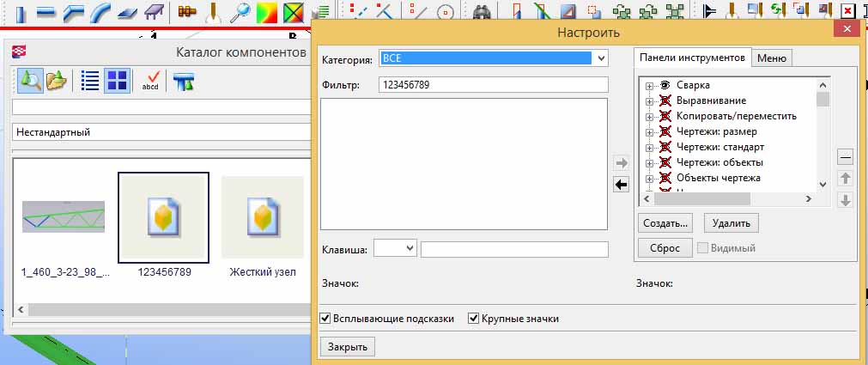Toggle visibility of Копировать/переместить toolbar
The width and height of the screenshot is (868, 365).
click(x=665, y=116)
